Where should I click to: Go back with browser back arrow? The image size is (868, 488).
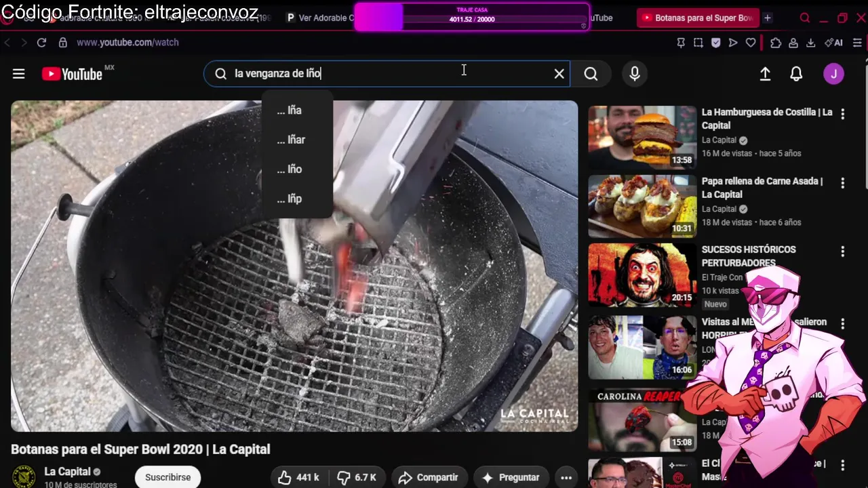(7, 42)
